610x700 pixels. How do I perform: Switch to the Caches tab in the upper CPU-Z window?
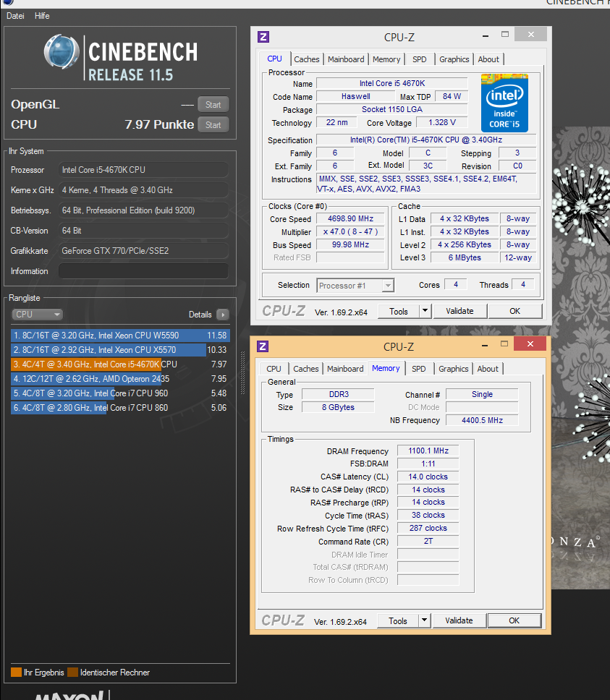(x=306, y=59)
